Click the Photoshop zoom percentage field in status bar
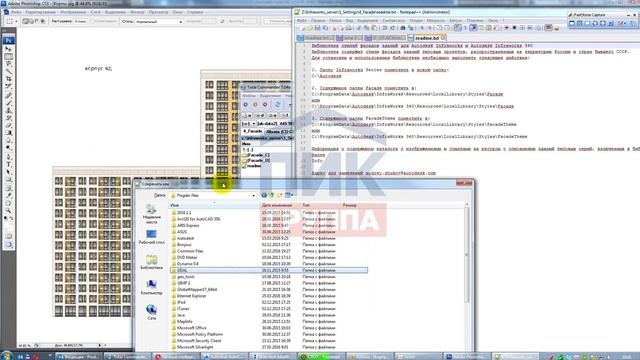Image resolution: width=640 pixels, height=360 pixels. tap(24, 345)
